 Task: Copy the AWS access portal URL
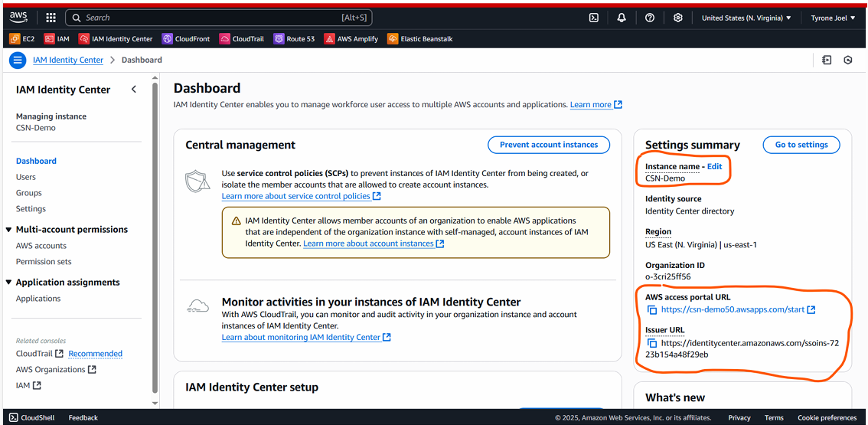click(652, 309)
